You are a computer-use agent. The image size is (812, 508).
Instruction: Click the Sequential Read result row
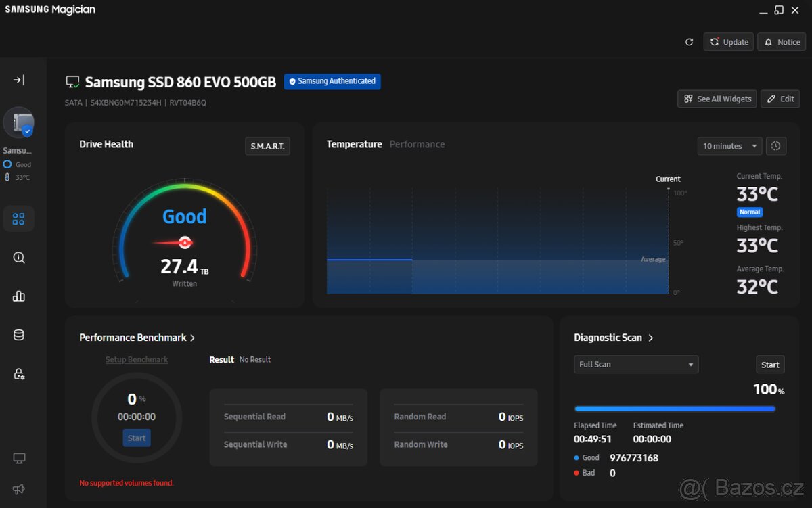pos(288,417)
